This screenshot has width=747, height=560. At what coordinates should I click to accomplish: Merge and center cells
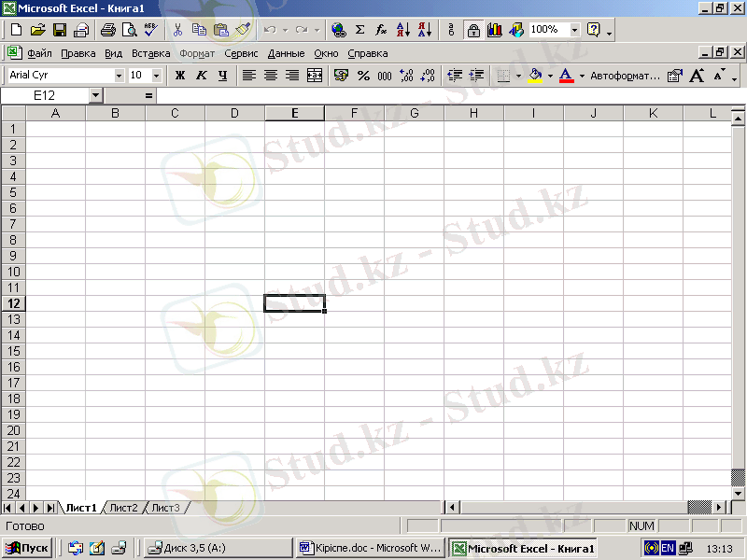(315, 76)
